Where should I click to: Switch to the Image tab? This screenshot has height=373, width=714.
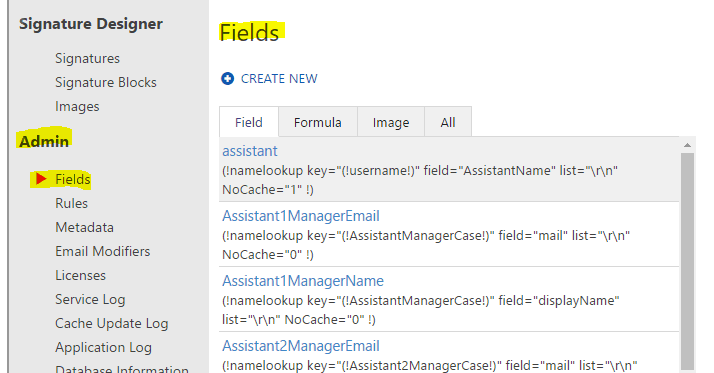[x=391, y=122]
